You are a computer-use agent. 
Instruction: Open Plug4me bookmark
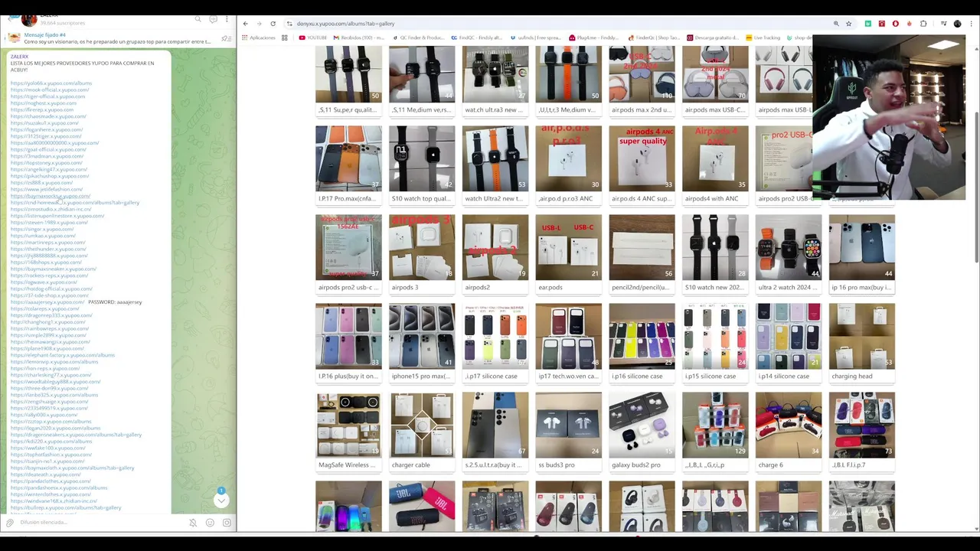(596, 37)
